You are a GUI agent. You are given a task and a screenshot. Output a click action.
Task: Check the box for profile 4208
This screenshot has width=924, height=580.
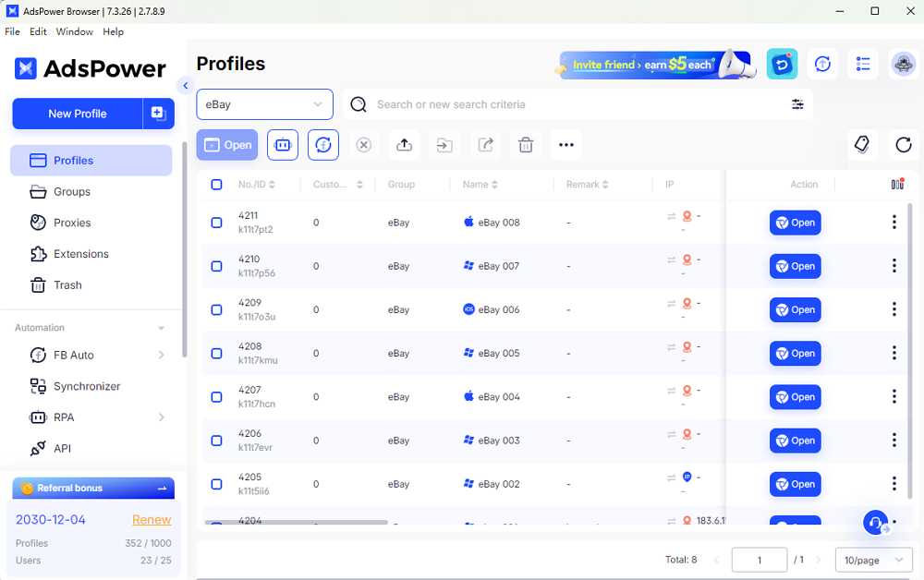(217, 354)
